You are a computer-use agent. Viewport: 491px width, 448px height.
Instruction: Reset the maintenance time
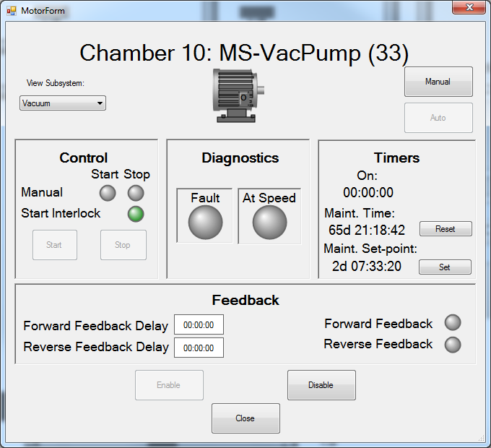[445, 229]
